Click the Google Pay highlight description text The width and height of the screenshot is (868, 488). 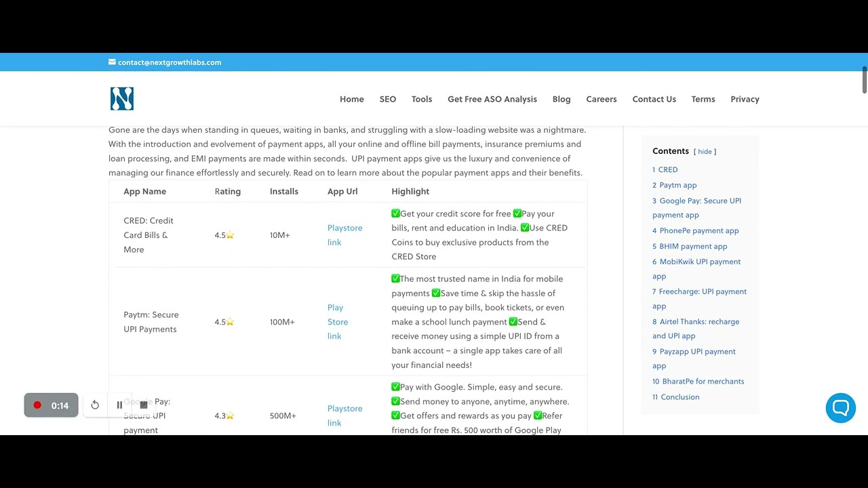[480, 409]
